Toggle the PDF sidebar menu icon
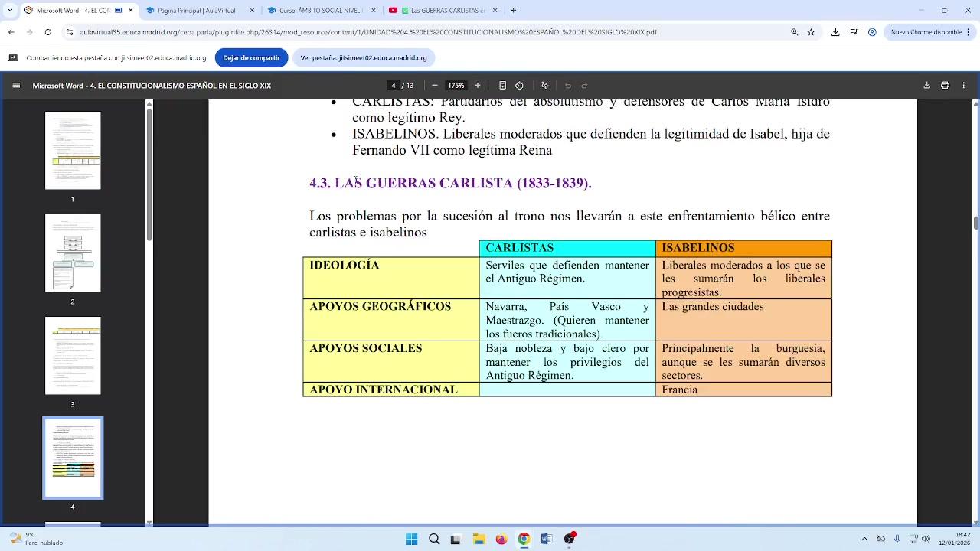This screenshot has height=551, width=980. click(16, 86)
